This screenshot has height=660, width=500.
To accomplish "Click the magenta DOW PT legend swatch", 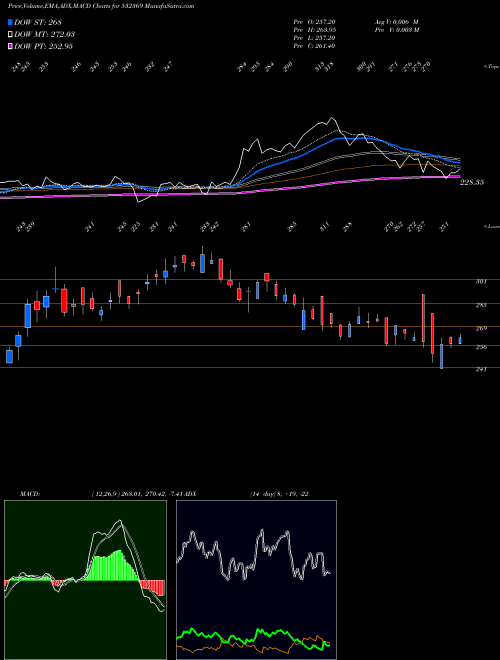I will coord(10,46).
